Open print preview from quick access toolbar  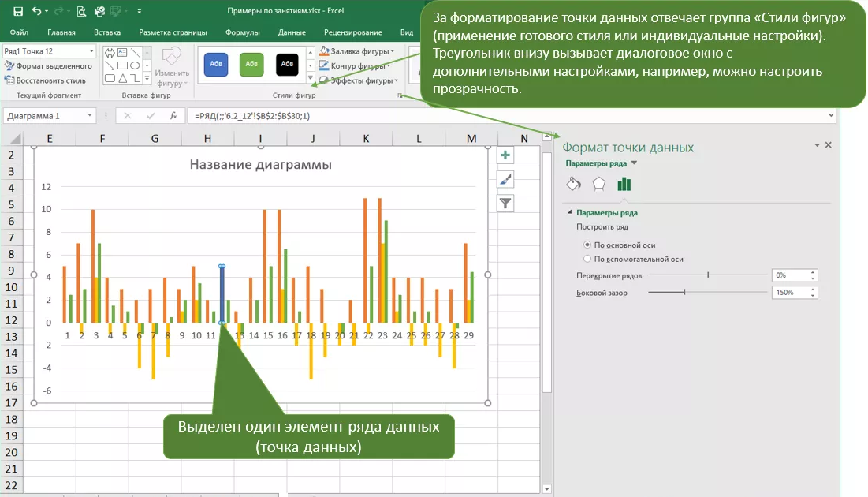coord(81,11)
